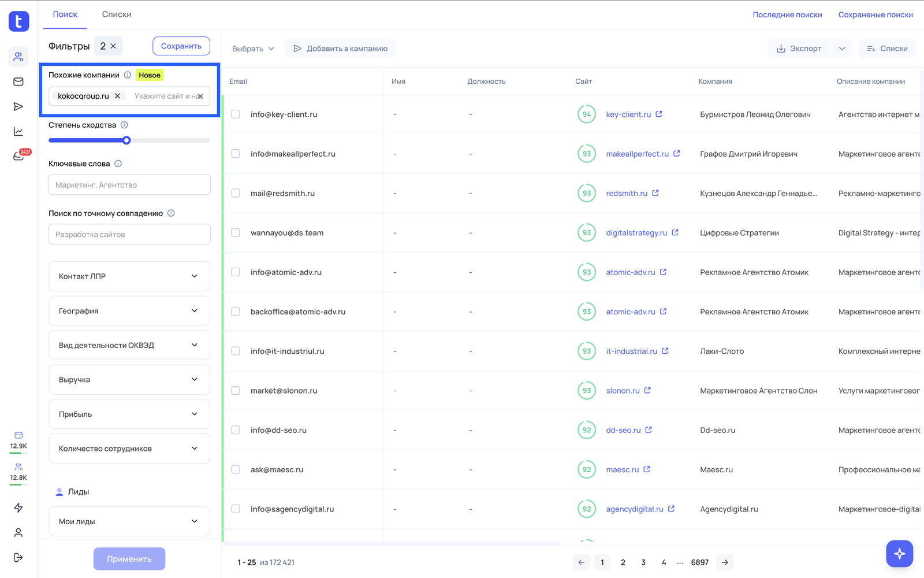
Task: Click the logout icon at sidebar bottom
Action: (x=18, y=557)
